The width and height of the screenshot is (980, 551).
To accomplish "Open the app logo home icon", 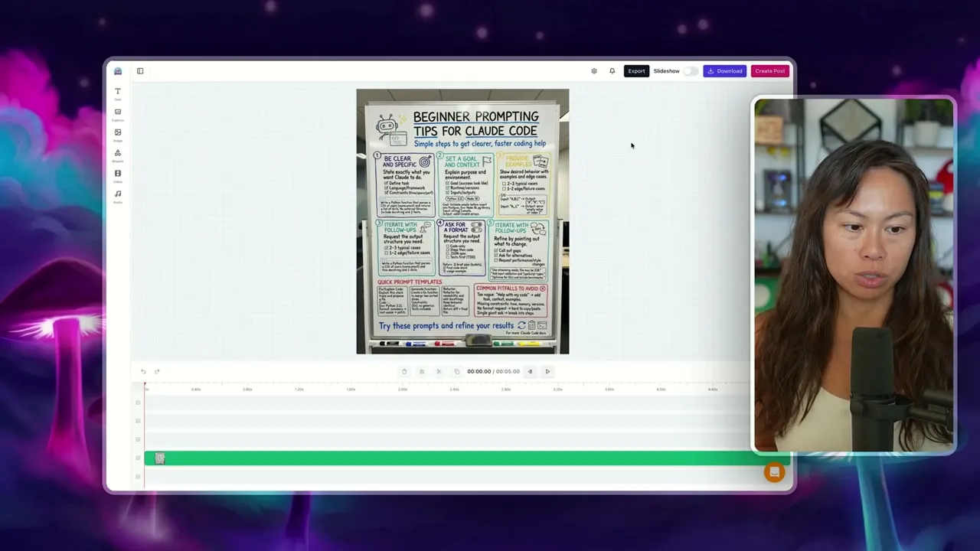I will [118, 71].
